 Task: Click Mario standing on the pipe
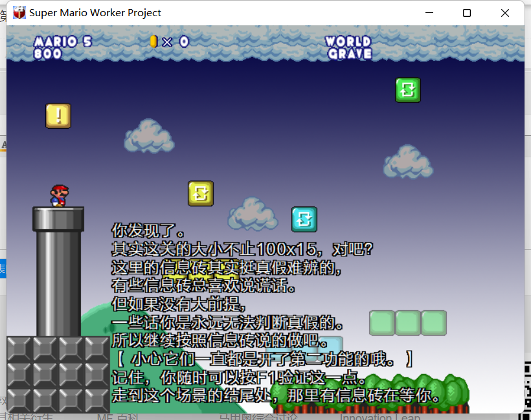[x=60, y=195]
